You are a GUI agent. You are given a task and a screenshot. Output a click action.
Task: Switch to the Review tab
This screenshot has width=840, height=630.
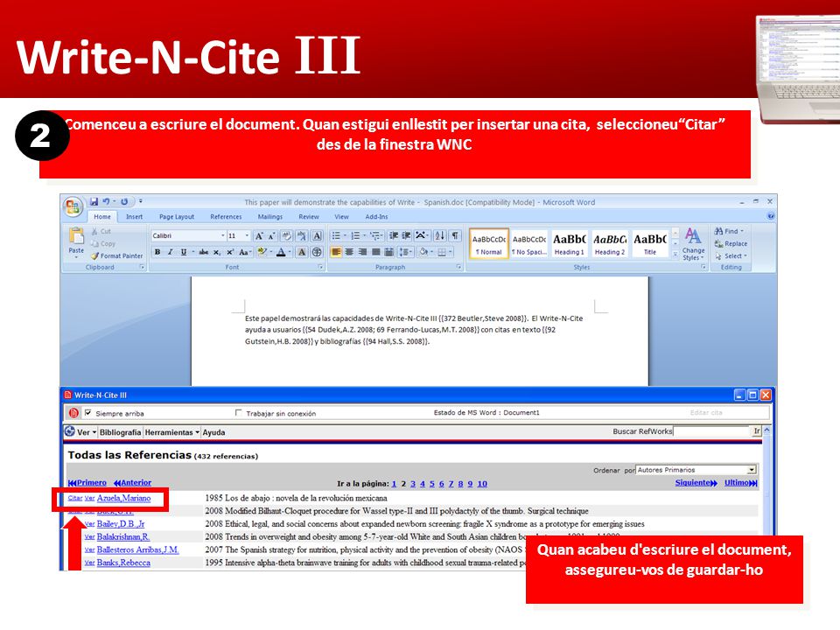(309, 217)
